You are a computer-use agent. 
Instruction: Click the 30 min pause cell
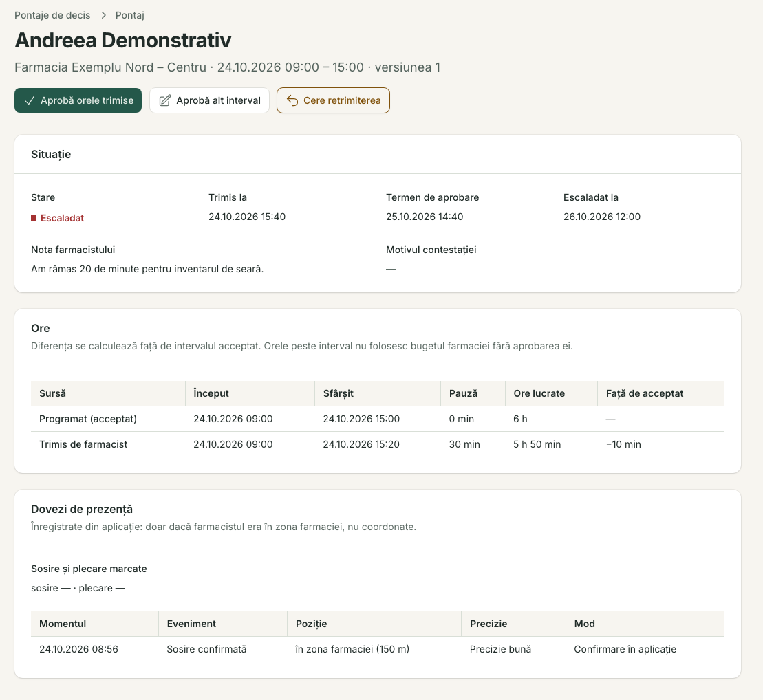464,444
